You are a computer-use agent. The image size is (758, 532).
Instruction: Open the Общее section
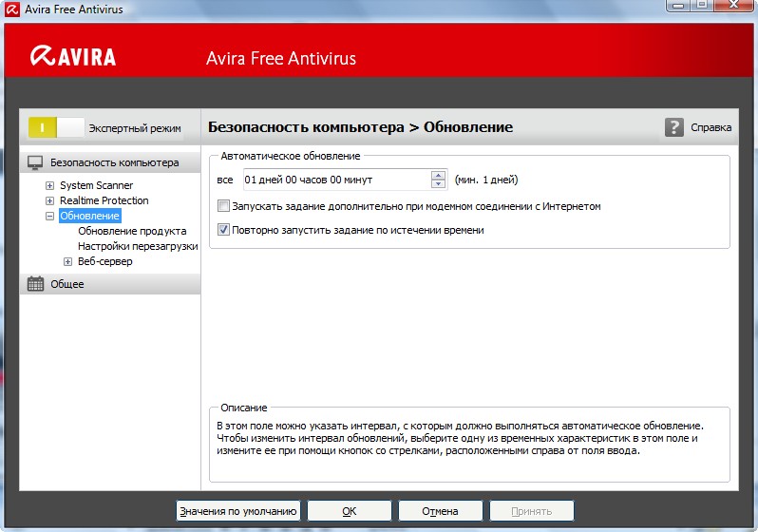pos(111,284)
